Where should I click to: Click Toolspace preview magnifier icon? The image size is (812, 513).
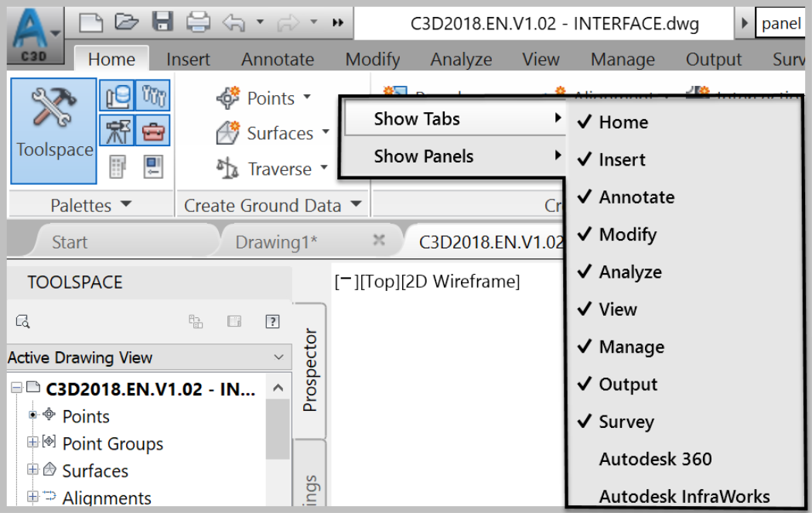pos(22,322)
